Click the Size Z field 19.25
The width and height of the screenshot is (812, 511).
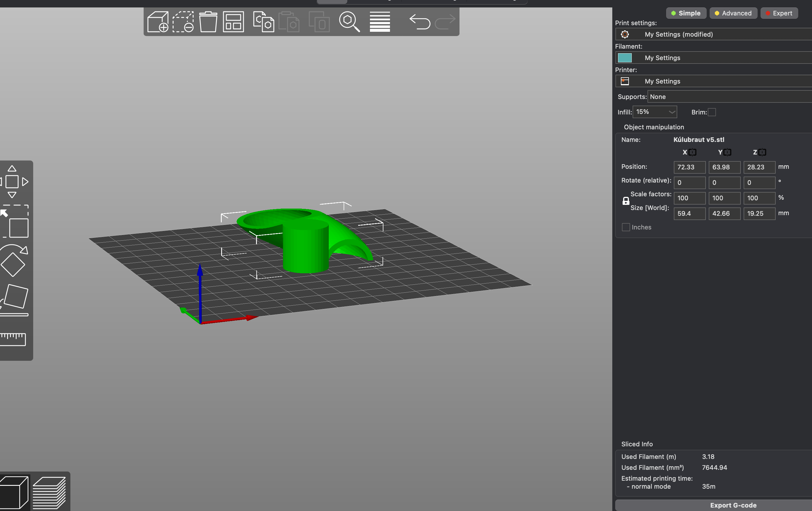[759, 213]
